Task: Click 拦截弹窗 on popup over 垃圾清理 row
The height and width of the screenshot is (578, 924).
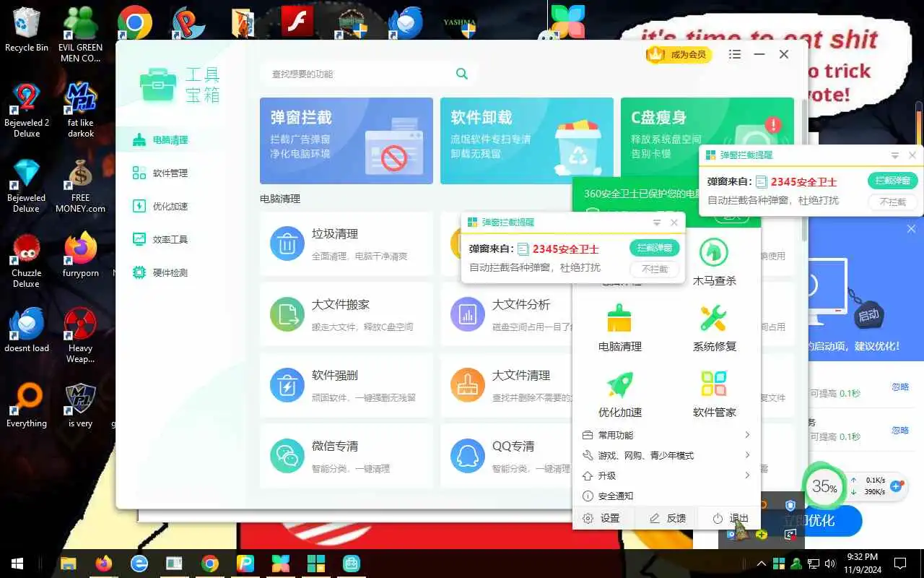Action: pos(655,248)
